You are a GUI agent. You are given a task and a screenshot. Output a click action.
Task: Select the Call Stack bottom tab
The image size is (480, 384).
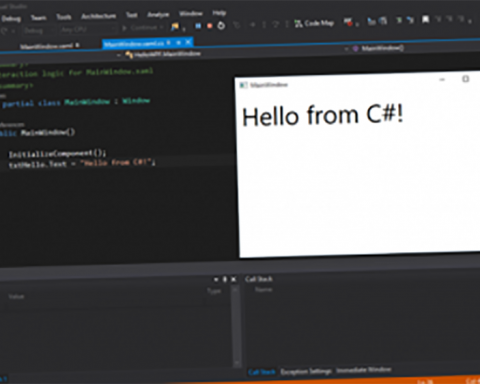coord(262,372)
